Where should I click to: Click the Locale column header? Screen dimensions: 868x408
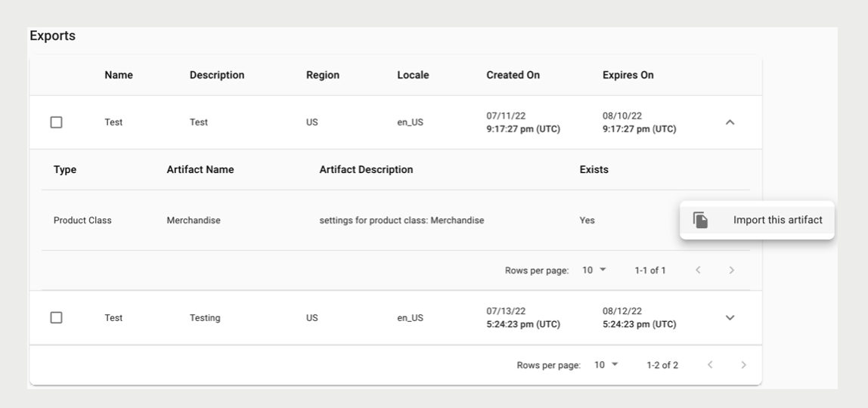(x=413, y=76)
